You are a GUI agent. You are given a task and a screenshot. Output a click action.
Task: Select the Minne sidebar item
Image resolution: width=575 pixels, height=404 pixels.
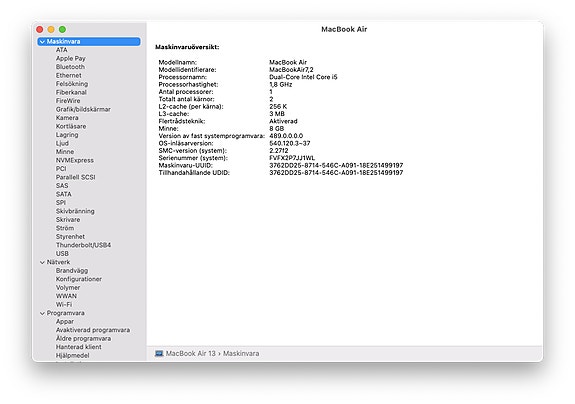[65, 151]
